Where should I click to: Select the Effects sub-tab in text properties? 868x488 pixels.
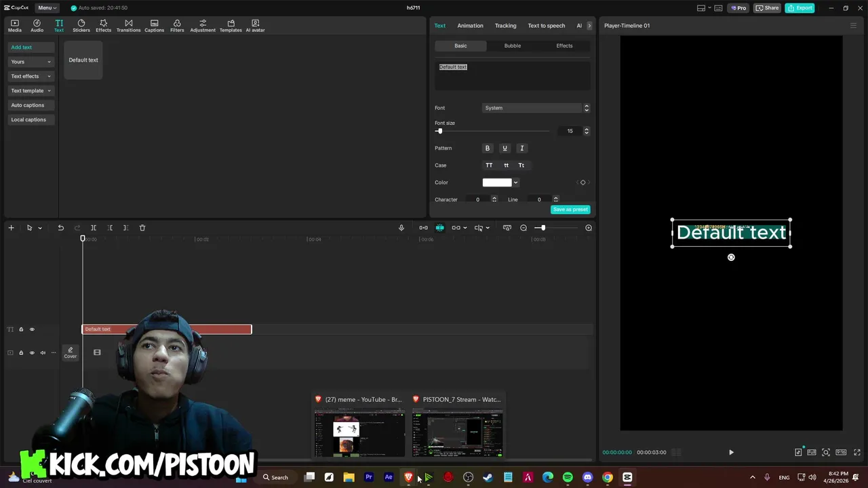tap(564, 45)
